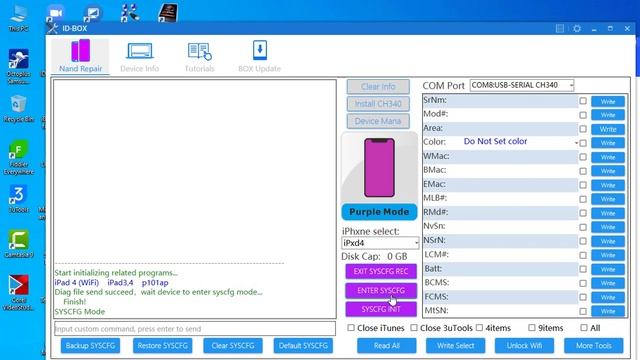Open Corel VideoStudio desktop icon
This screenshot has height=360, width=640.
tap(18, 293)
